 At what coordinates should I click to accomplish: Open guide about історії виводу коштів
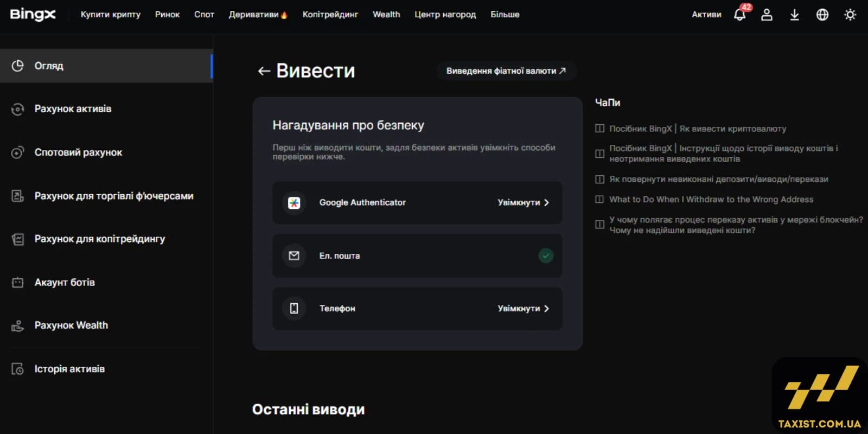723,154
